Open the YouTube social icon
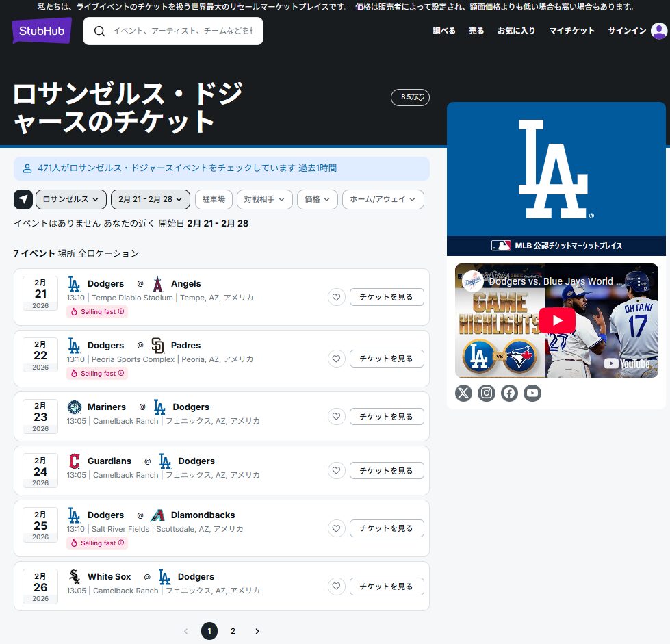 pyautogui.click(x=532, y=393)
